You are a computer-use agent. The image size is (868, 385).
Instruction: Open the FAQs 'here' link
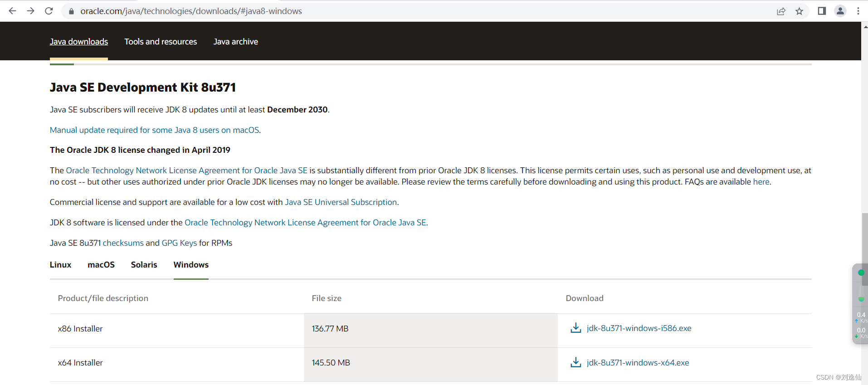click(761, 182)
